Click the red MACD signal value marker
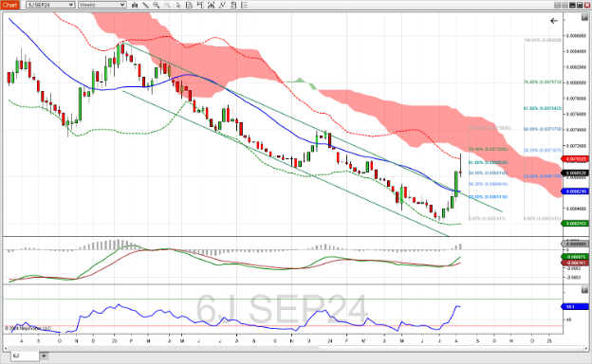 point(575,263)
